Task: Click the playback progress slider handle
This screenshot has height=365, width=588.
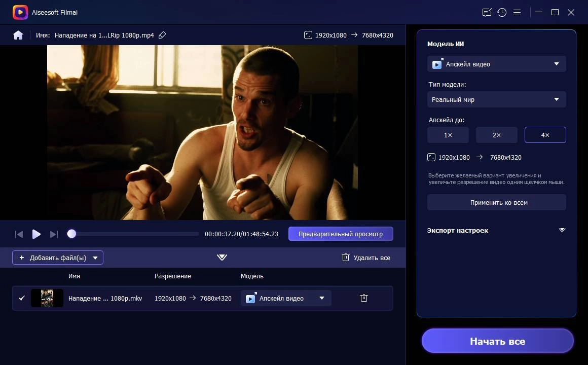Action: point(71,234)
